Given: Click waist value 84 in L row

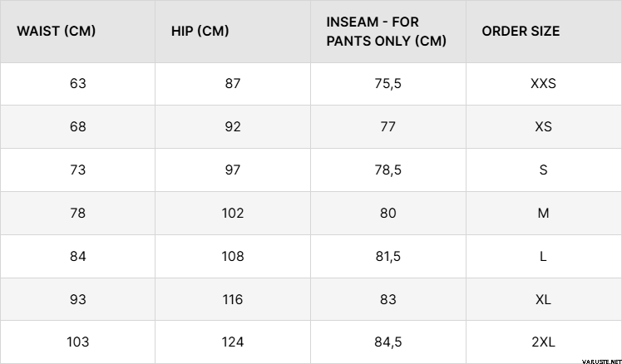Looking at the screenshot, I should 78,256.
